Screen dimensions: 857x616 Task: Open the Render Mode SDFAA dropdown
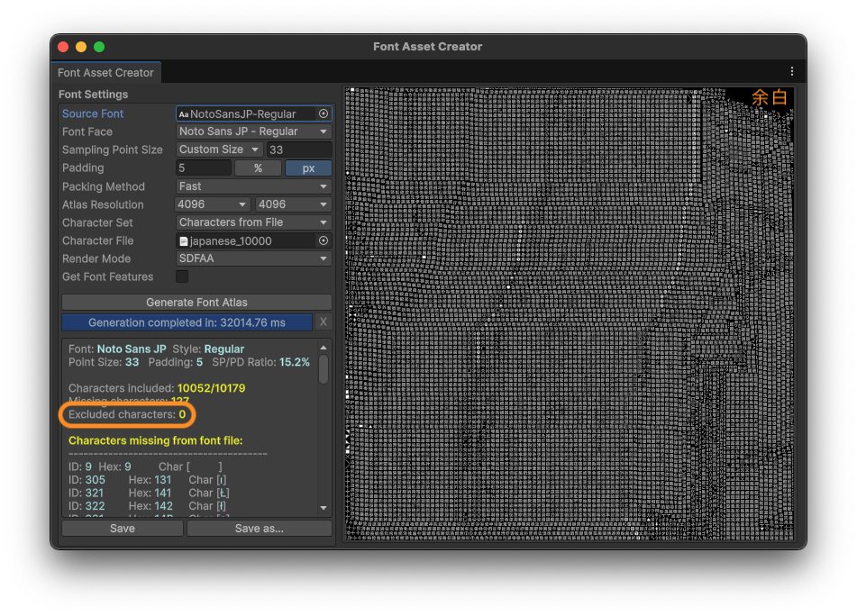pos(253,259)
